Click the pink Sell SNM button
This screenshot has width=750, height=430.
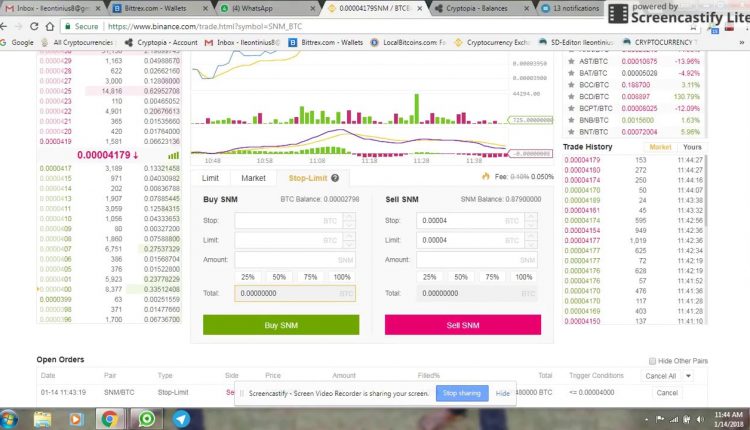tap(463, 325)
